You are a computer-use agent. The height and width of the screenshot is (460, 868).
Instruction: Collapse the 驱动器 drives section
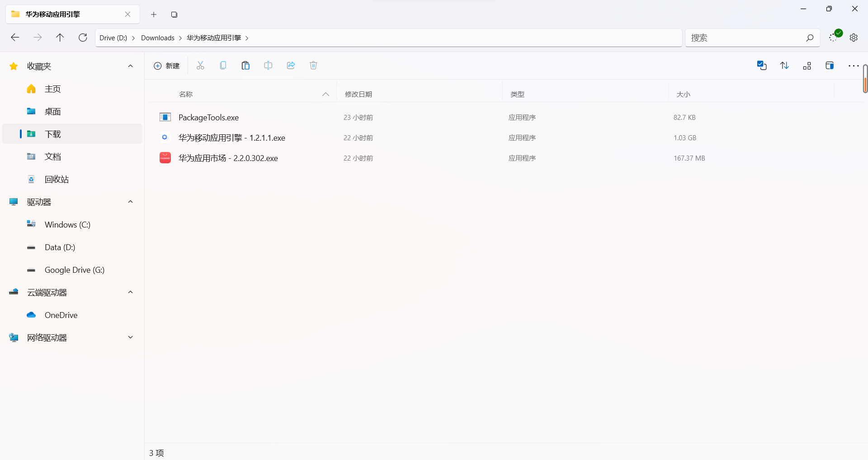tap(131, 202)
